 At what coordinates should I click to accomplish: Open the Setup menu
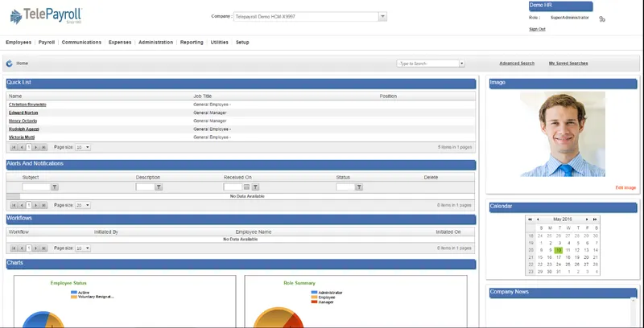pos(242,43)
